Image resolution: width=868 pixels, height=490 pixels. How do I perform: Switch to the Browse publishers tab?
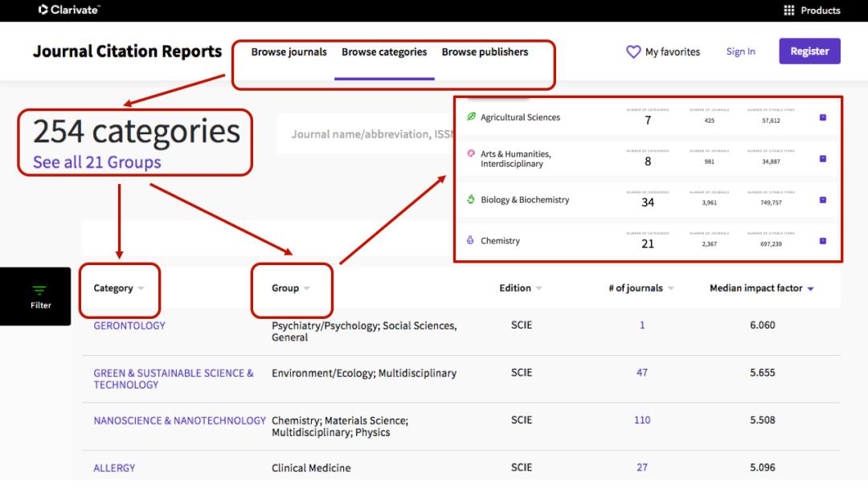coord(485,51)
